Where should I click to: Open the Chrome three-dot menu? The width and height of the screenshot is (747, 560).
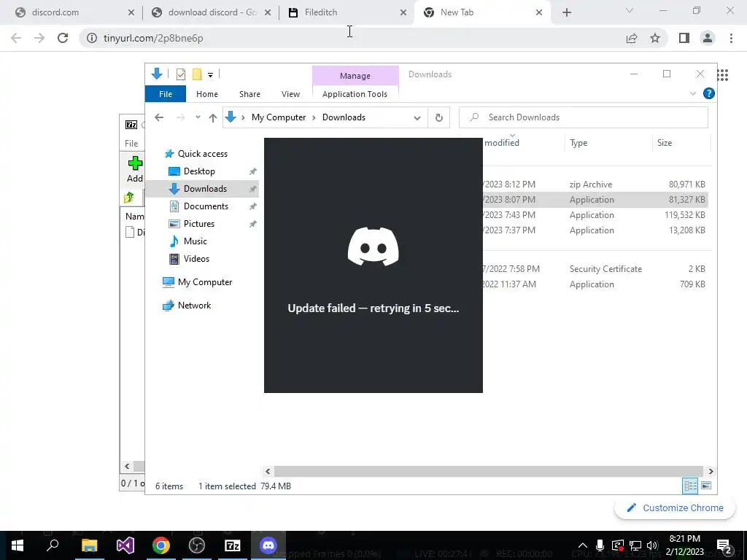click(731, 38)
